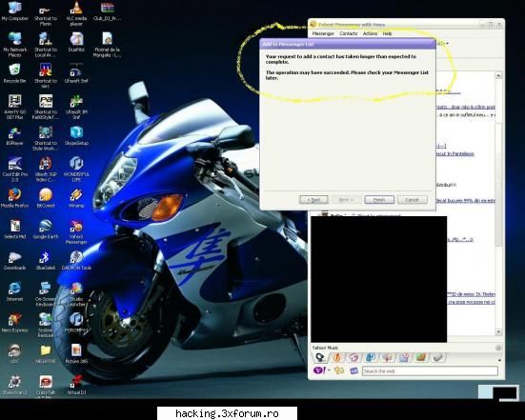Image resolution: width=525 pixels, height=420 pixels.
Task: Click the Finish button in dialog
Action: 379,200
